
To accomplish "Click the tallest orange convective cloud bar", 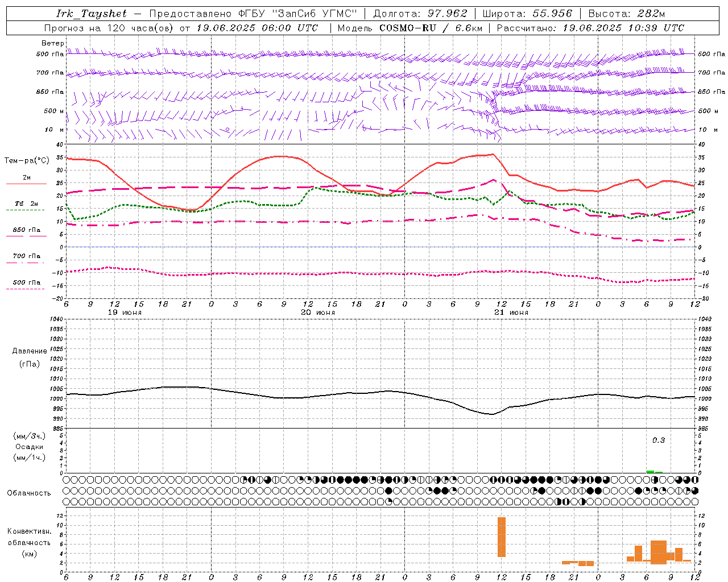I will click(501, 537).
